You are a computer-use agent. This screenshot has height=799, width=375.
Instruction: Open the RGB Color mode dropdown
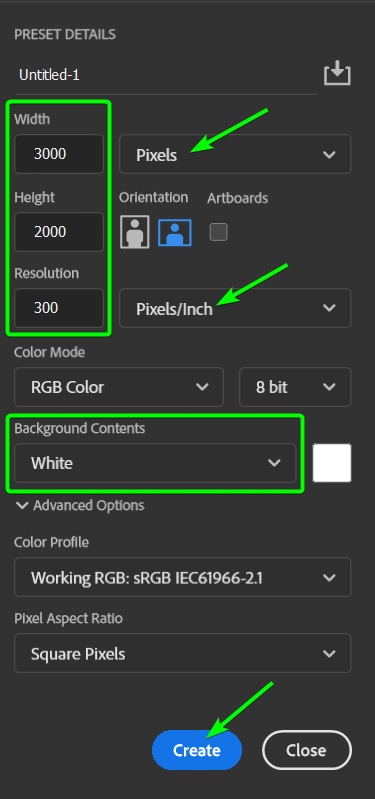(119, 387)
